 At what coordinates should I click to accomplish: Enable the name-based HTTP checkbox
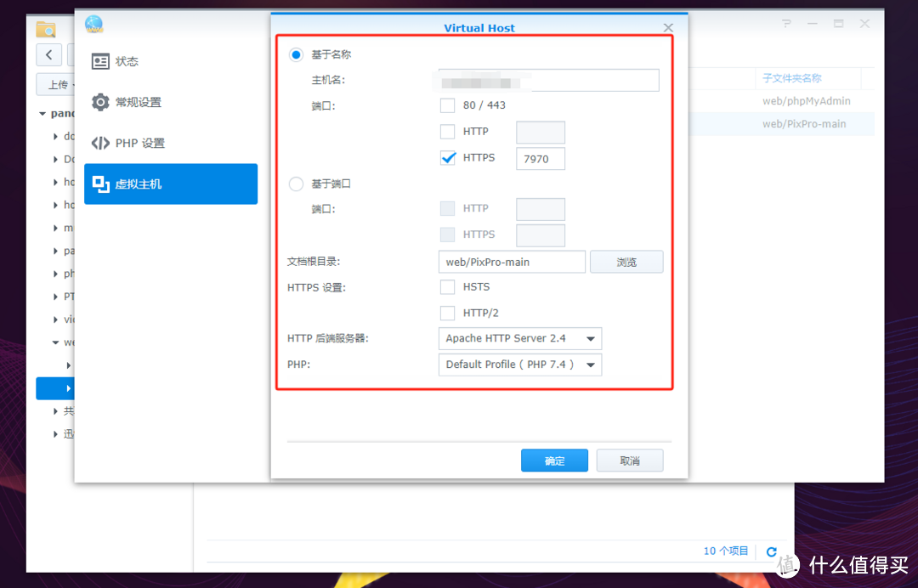(447, 132)
